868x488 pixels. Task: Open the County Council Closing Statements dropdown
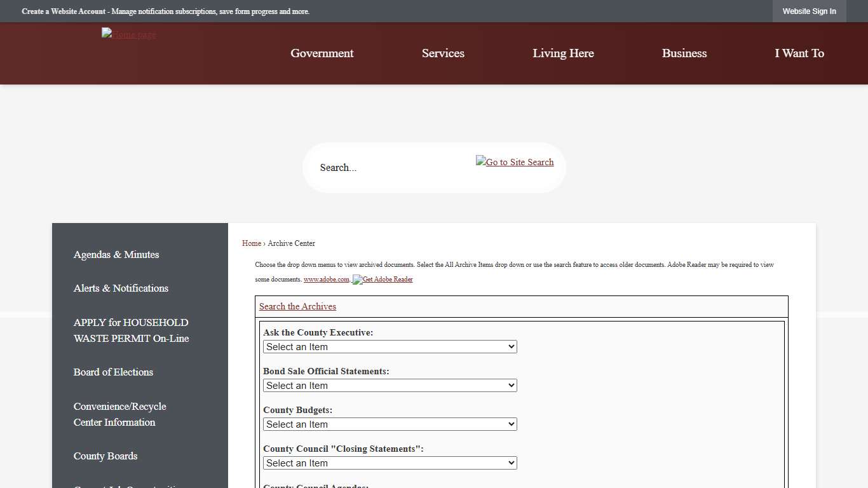coord(390,463)
